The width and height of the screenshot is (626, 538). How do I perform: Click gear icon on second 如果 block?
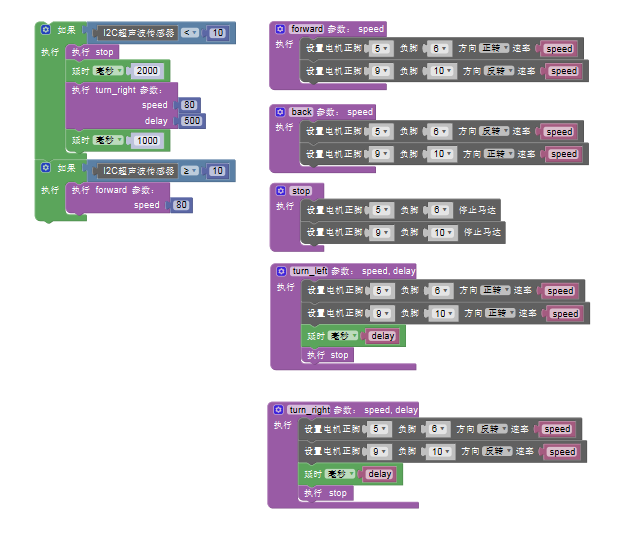[45, 169]
